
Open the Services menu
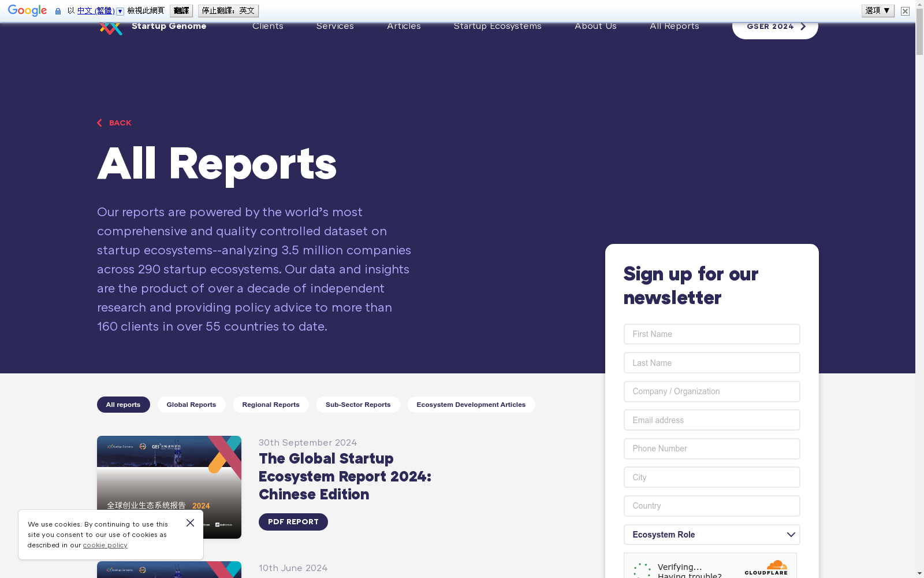coord(335,26)
